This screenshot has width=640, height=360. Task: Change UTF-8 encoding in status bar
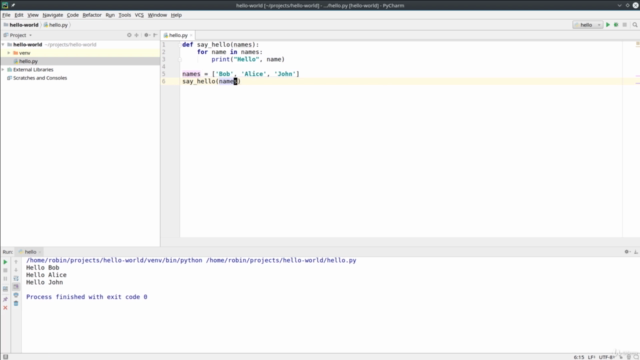point(607,357)
